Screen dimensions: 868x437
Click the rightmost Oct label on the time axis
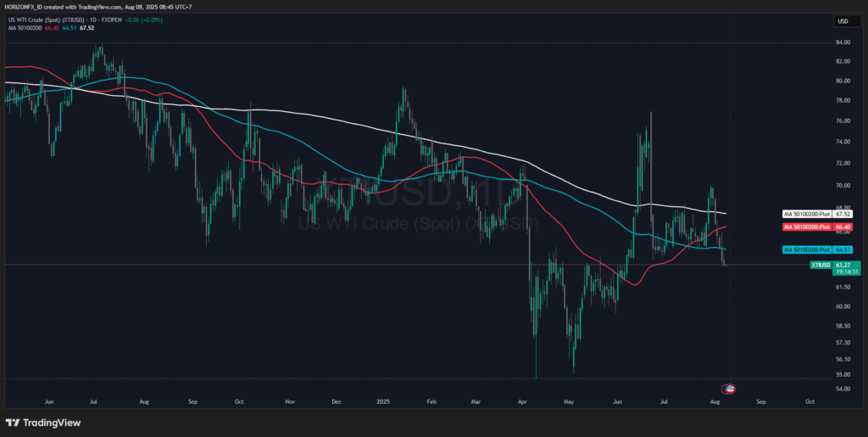(x=810, y=398)
